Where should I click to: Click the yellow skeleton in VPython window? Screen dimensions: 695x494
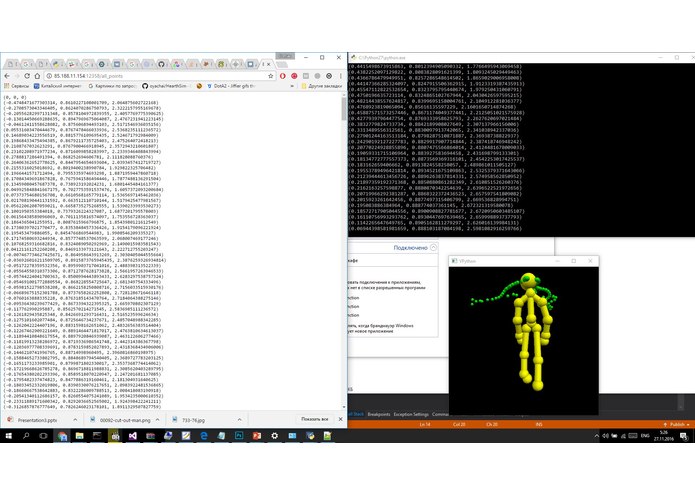click(532, 332)
